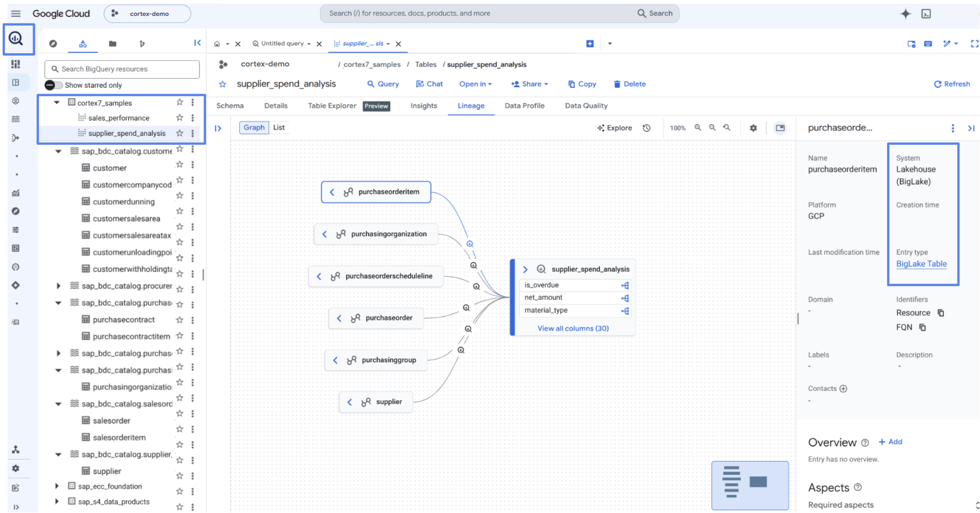Switch lineage view to Graph

pyautogui.click(x=254, y=127)
